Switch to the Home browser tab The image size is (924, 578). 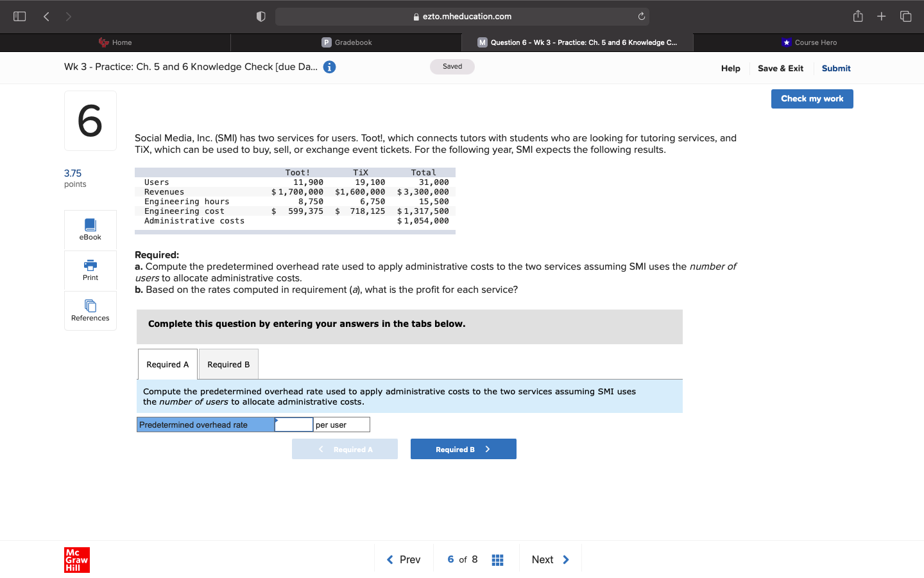pos(116,42)
